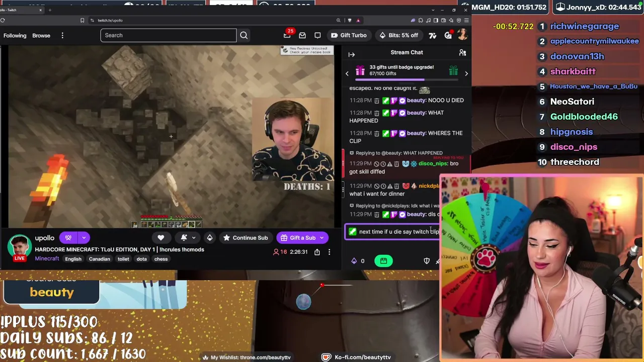Open the moderator shield icon below chat

427,261
